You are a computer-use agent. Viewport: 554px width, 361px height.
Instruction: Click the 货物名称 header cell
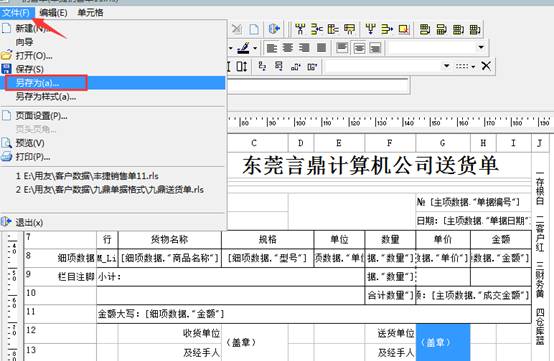click(x=170, y=240)
